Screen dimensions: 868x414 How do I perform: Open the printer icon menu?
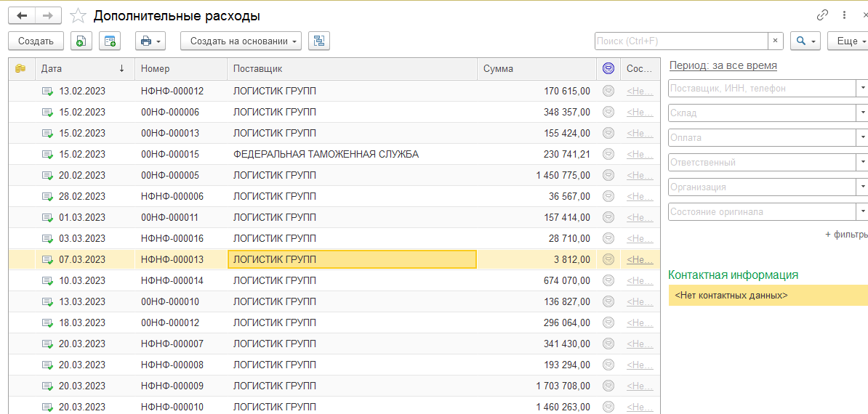150,41
